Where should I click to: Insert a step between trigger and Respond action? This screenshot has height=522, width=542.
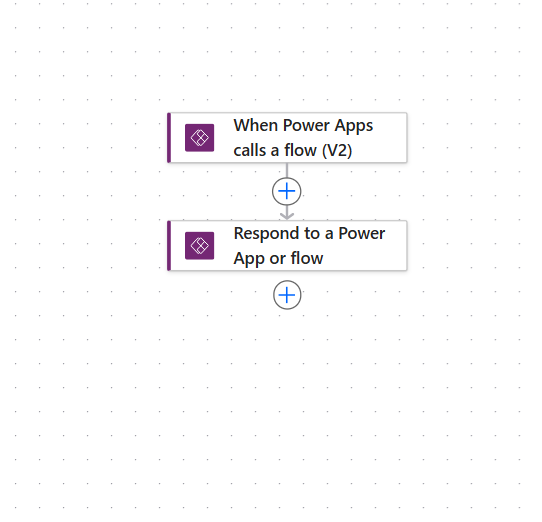[287, 191]
